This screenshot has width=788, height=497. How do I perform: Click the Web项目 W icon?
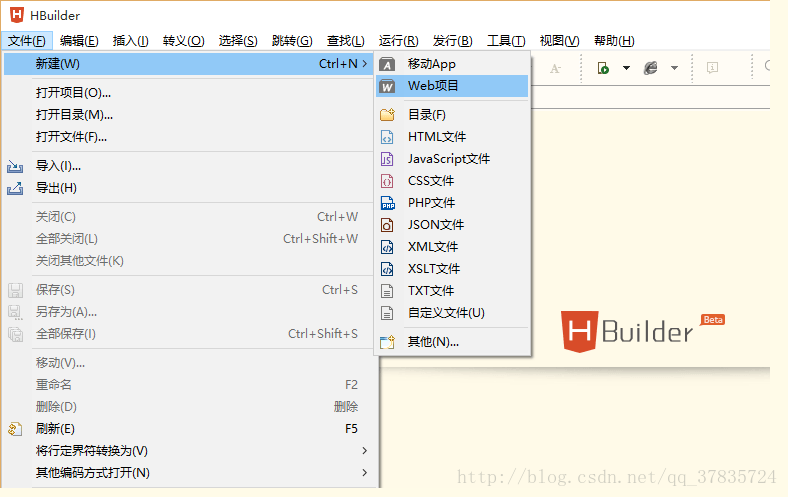tap(387, 86)
